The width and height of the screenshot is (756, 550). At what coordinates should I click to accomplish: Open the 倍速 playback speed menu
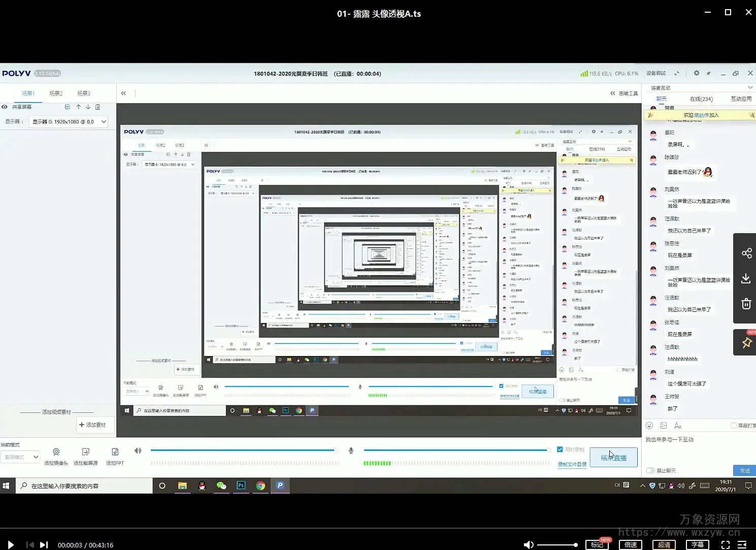coord(631,545)
